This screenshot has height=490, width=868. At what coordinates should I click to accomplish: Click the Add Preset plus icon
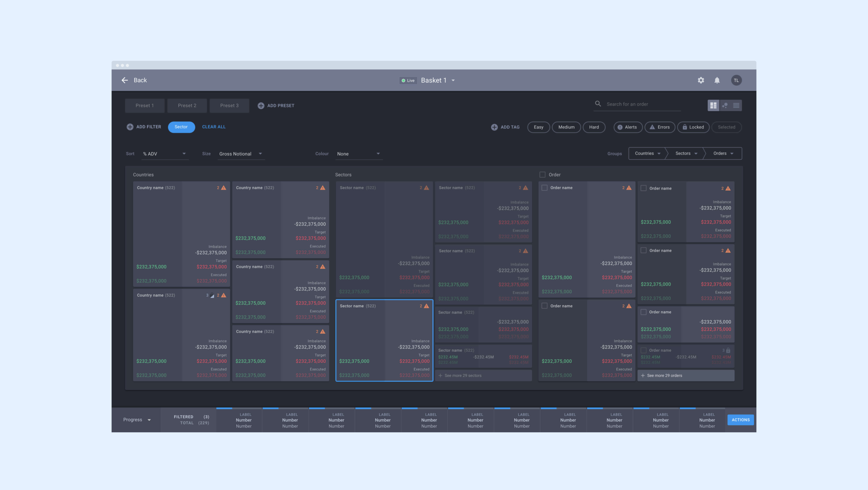click(x=261, y=106)
